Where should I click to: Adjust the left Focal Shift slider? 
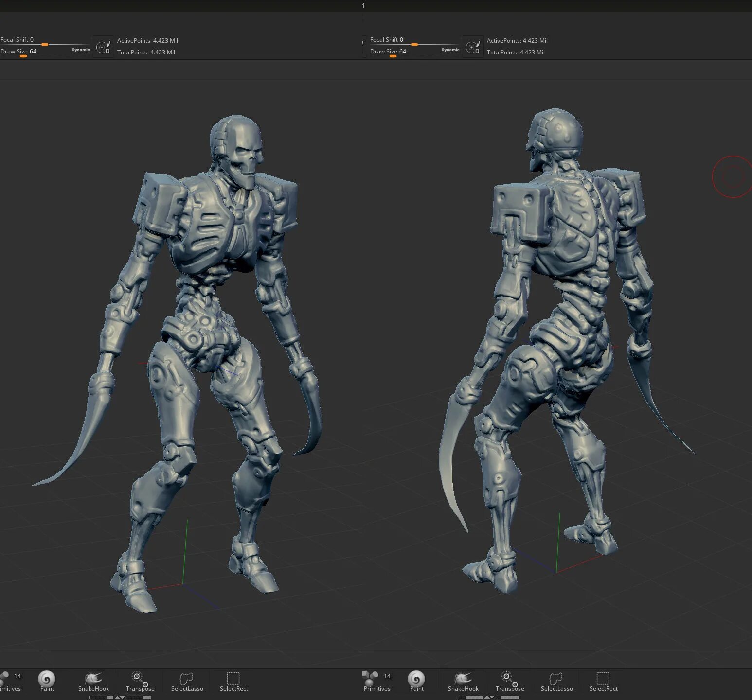tap(45, 41)
